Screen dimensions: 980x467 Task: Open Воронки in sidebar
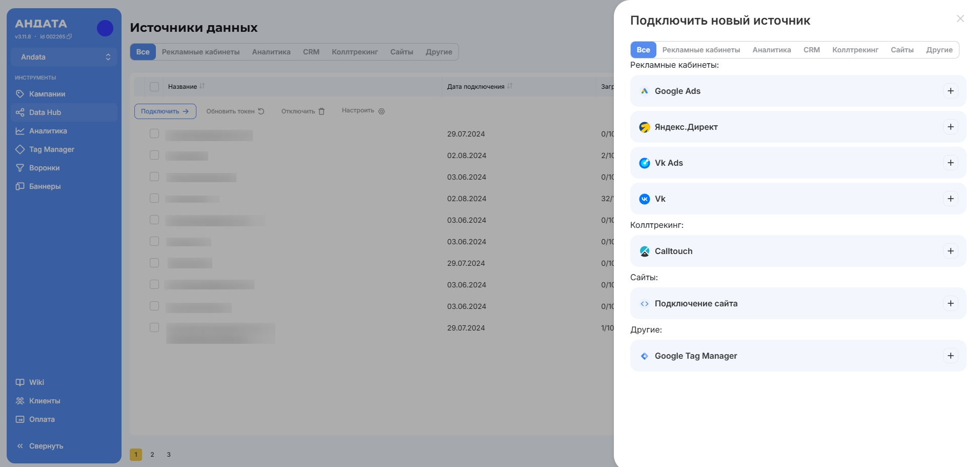(64, 168)
